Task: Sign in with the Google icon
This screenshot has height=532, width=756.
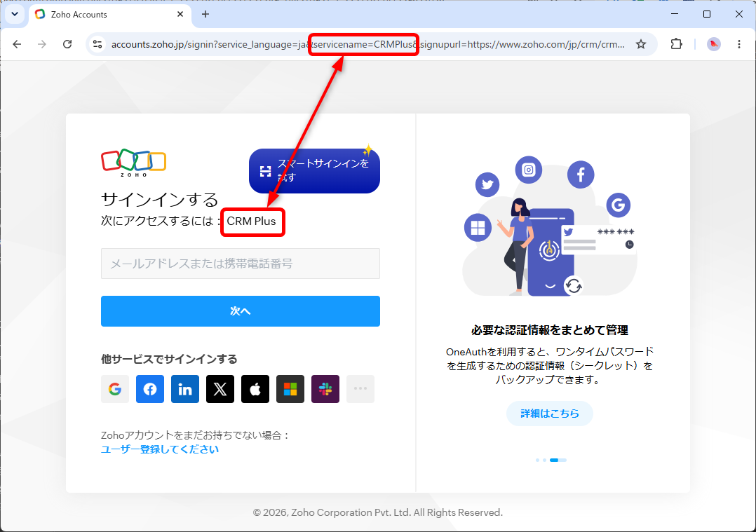Action: [115, 389]
